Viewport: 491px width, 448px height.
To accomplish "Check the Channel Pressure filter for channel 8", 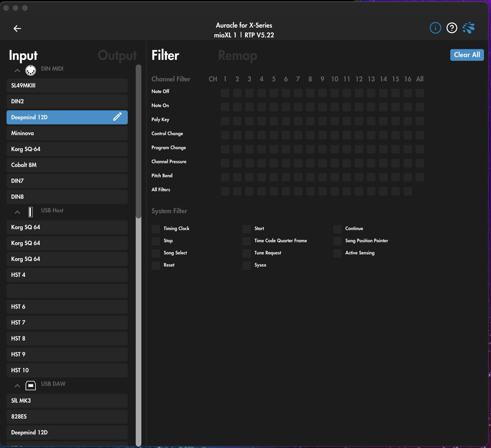I will [310, 163].
